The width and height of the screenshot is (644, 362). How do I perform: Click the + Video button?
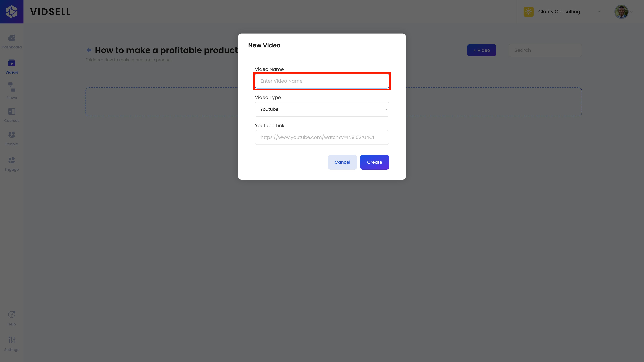click(x=481, y=50)
